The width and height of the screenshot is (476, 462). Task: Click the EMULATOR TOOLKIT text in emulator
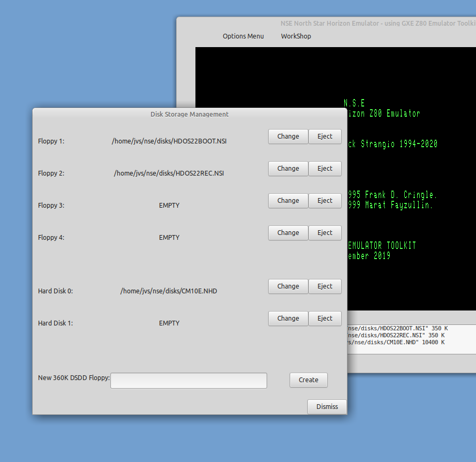(x=382, y=245)
